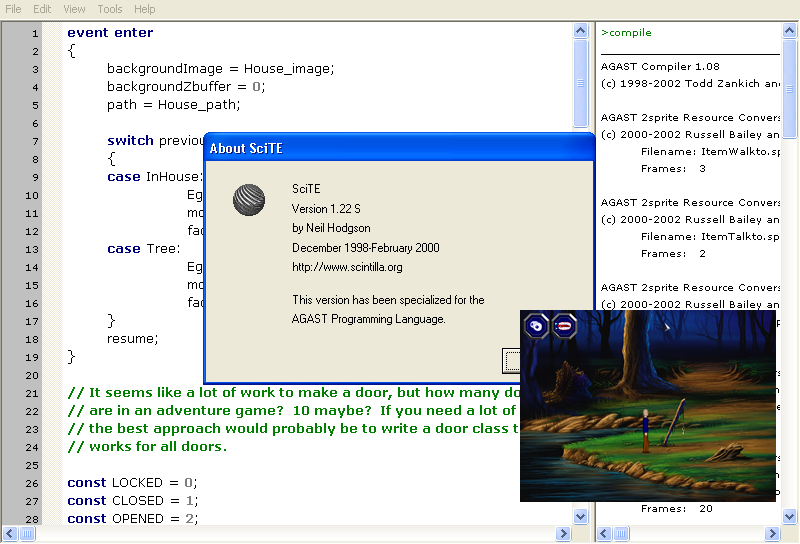800x544 pixels.
Task: Click the SciTE sphere logo icon
Action: (249, 200)
